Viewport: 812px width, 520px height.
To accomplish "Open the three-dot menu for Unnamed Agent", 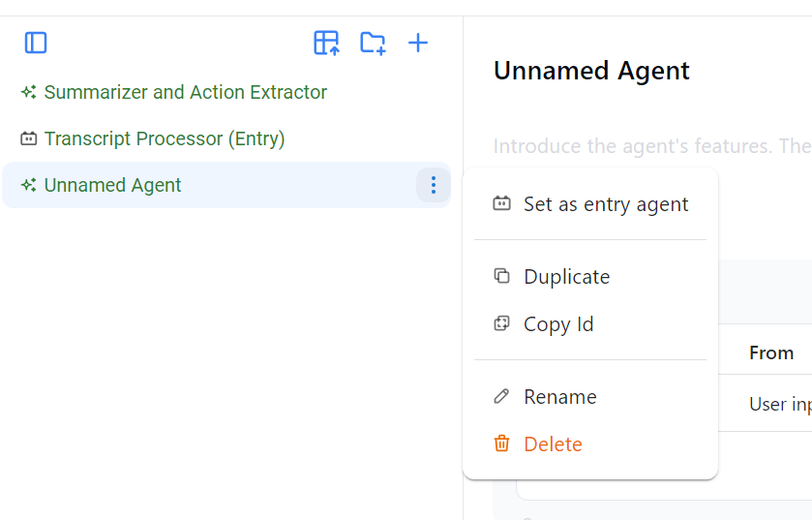I will coord(433,185).
